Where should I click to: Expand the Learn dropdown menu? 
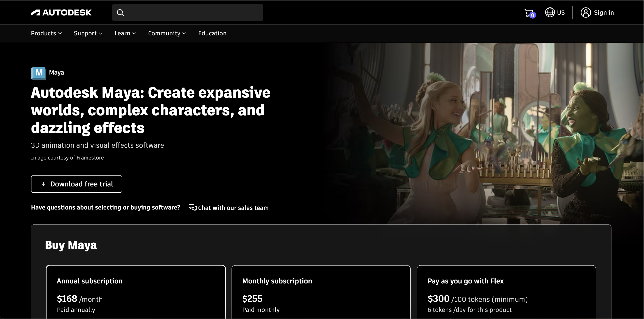coord(125,33)
